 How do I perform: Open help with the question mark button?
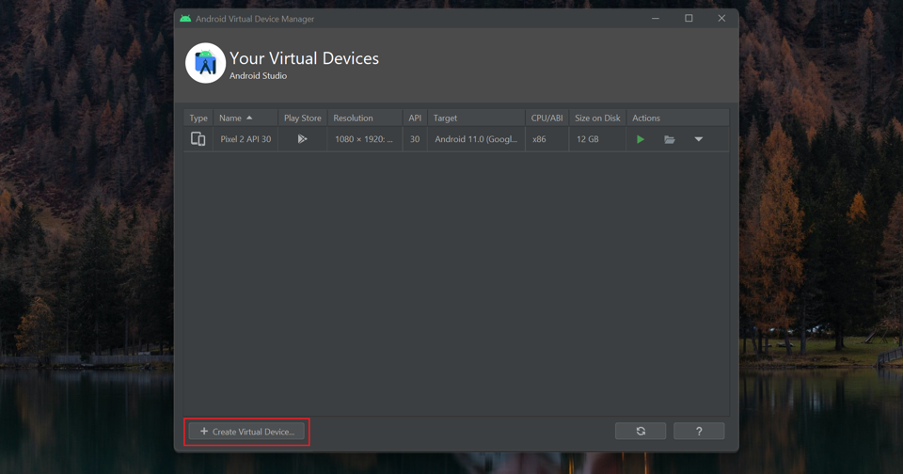click(x=699, y=431)
